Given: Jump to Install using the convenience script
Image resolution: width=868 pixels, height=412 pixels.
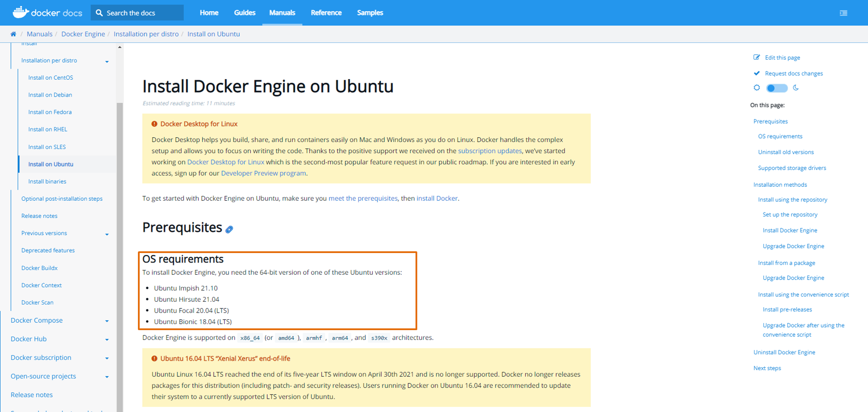Looking at the screenshot, I should pos(804,295).
